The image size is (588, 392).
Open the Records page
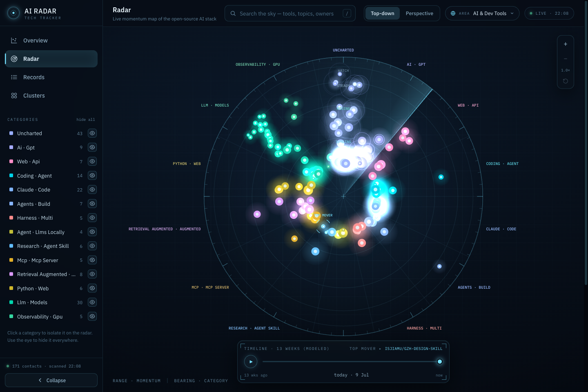click(x=51, y=77)
